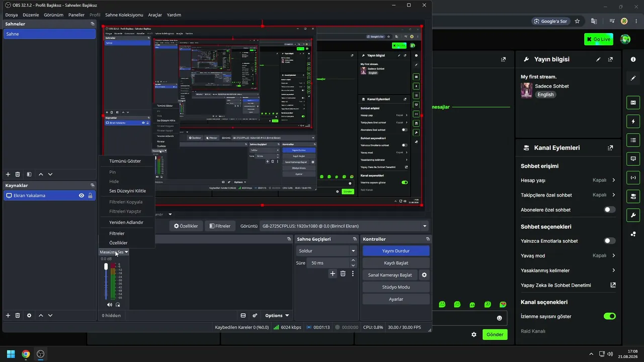The image size is (644, 362).
Task: Enable Stüdyo Modu
Action: point(396,287)
